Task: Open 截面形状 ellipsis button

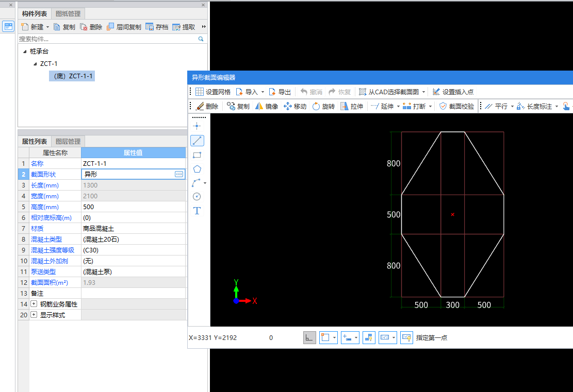Action: click(178, 174)
